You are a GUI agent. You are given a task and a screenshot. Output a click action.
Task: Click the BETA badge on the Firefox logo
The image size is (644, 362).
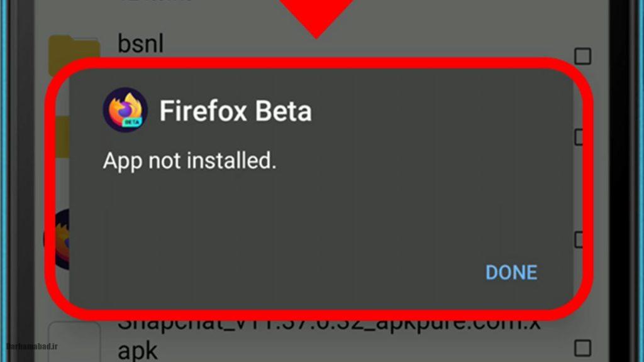(x=131, y=121)
